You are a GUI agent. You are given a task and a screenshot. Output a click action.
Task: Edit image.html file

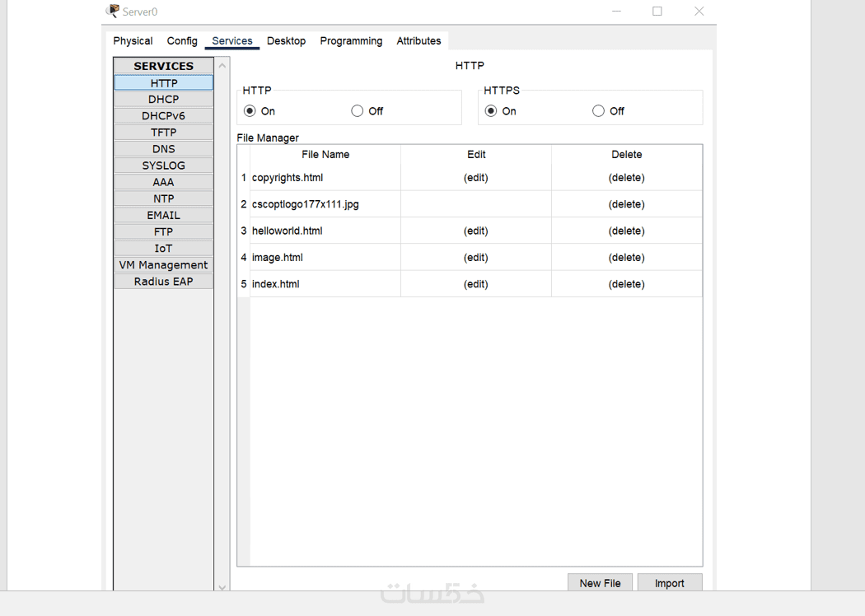475,257
